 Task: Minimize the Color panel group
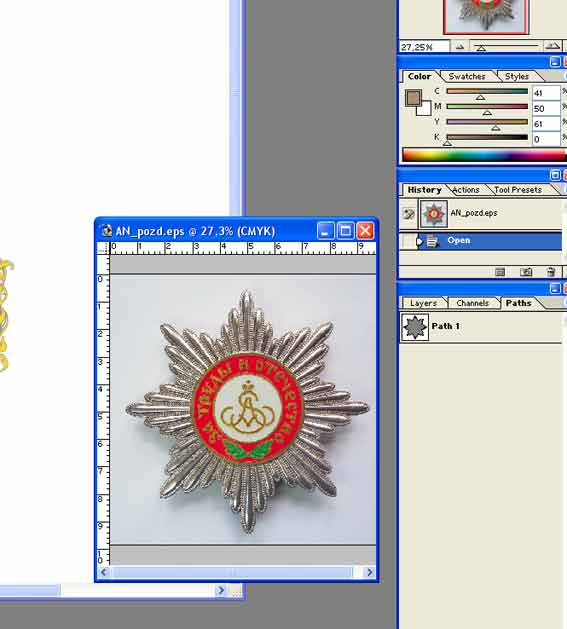click(555, 62)
